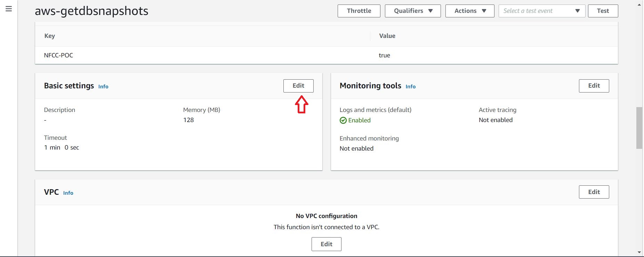This screenshot has height=257, width=644.
Task: Open the VPC Info link
Action: (68, 193)
